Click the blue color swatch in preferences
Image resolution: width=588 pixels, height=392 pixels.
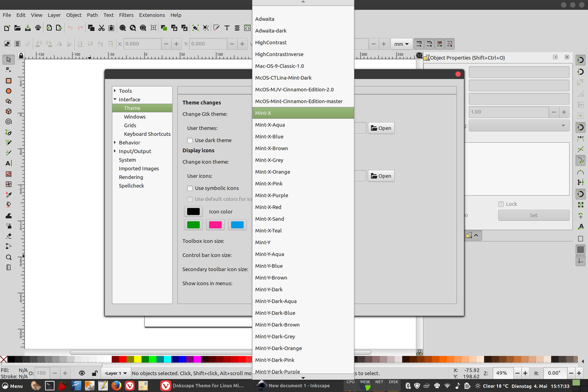238,225
